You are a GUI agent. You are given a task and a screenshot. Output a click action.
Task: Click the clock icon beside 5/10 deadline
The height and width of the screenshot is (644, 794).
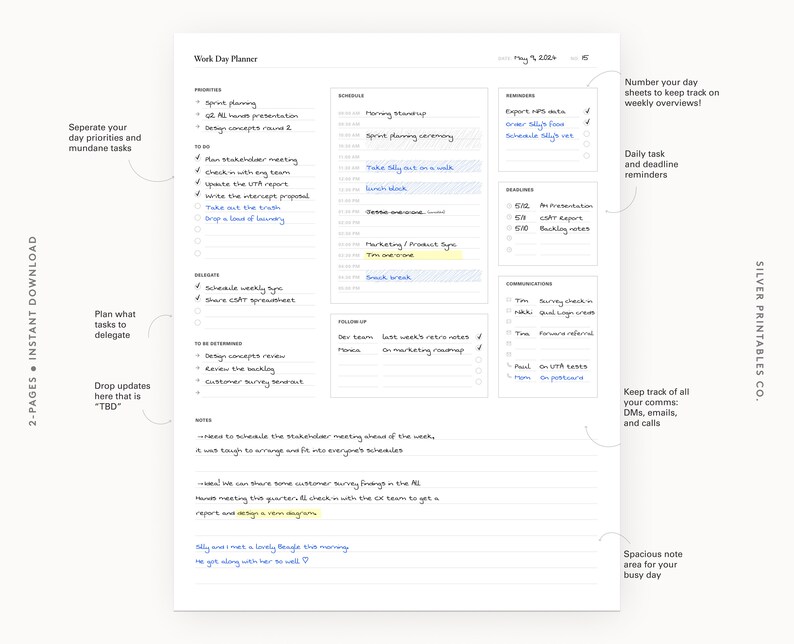509,228
